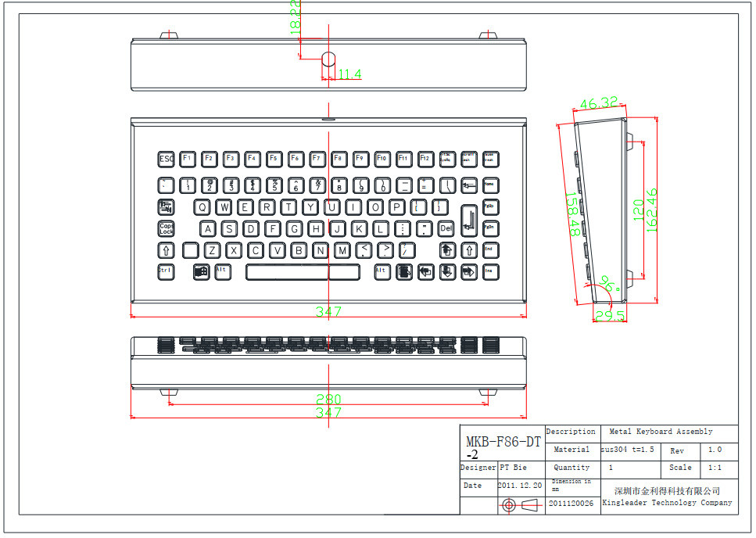Select the P key in the drawing
This screenshot has width=756, height=538.
coord(396,207)
